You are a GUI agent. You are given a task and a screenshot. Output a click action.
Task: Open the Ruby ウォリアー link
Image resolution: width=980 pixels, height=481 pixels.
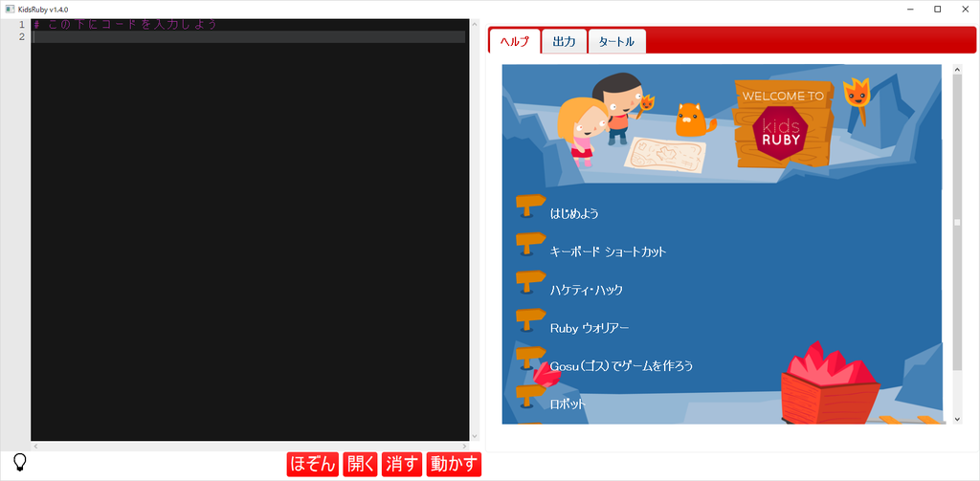point(590,328)
